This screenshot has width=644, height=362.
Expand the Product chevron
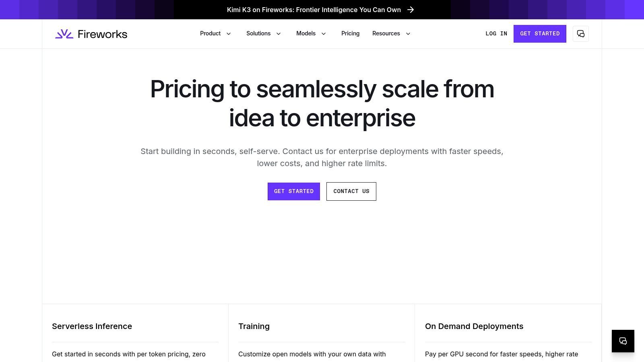tap(229, 34)
